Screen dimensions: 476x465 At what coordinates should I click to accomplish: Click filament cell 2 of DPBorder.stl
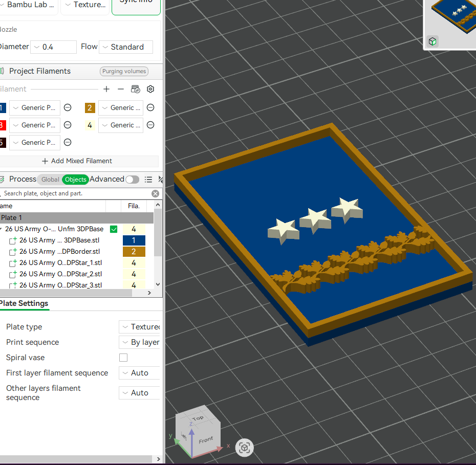coord(134,252)
